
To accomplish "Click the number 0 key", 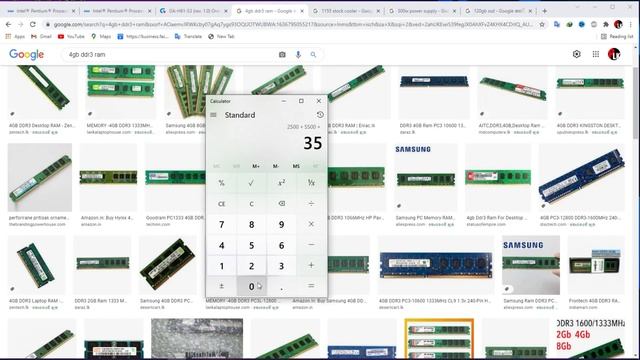I will tap(251, 286).
